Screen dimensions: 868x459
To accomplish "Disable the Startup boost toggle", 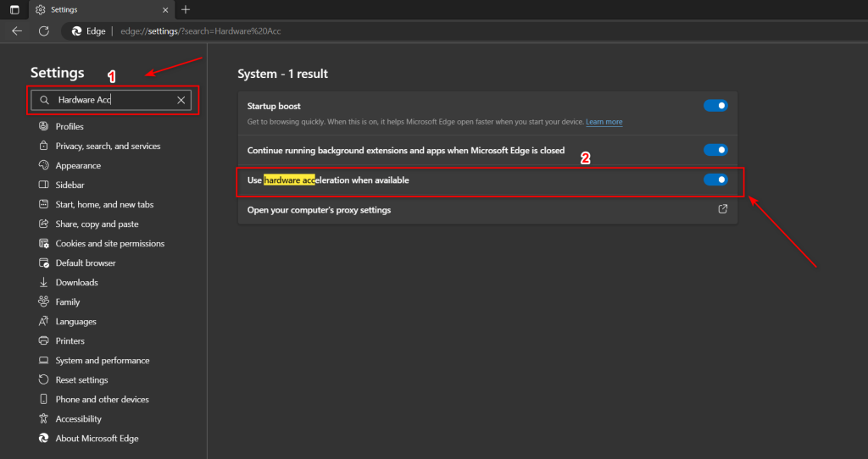I will coord(715,106).
